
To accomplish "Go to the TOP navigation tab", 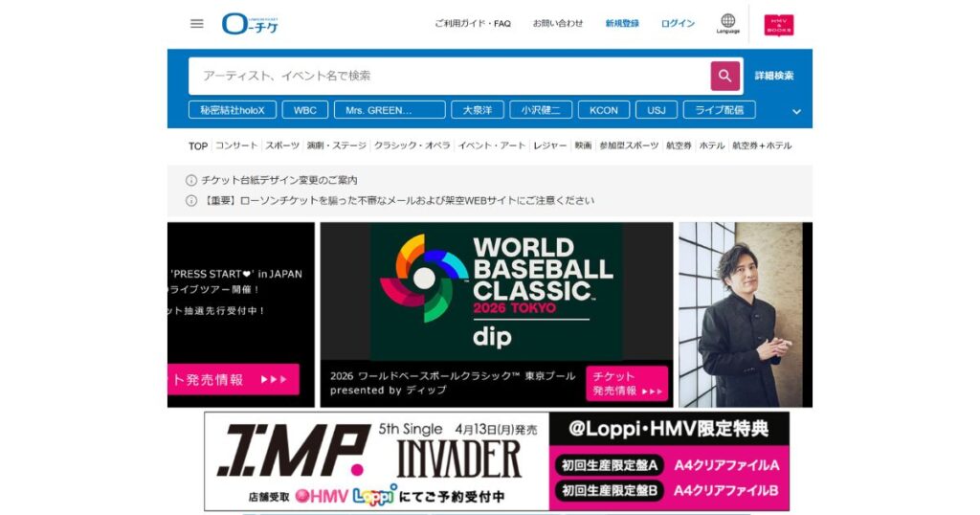I will pyautogui.click(x=198, y=146).
